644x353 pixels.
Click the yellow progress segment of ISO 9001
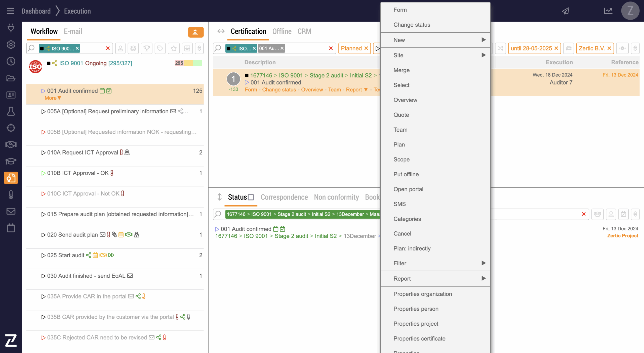pos(188,63)
